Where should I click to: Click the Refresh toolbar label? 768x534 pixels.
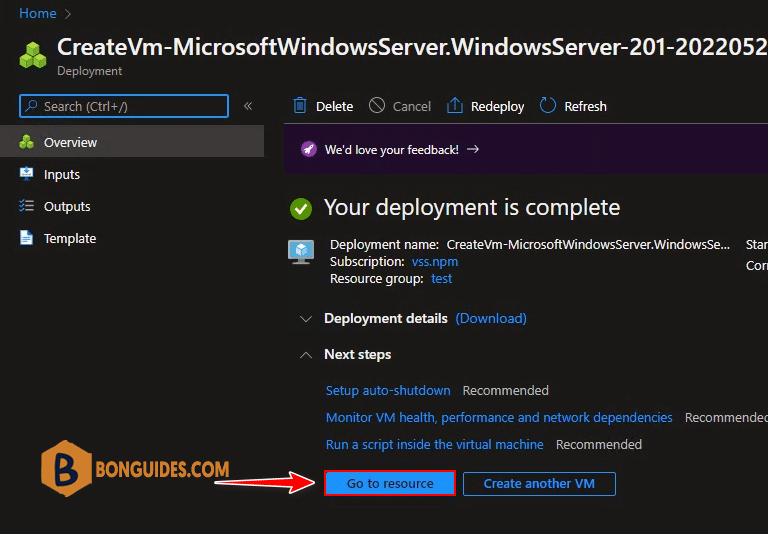[585, 106]
